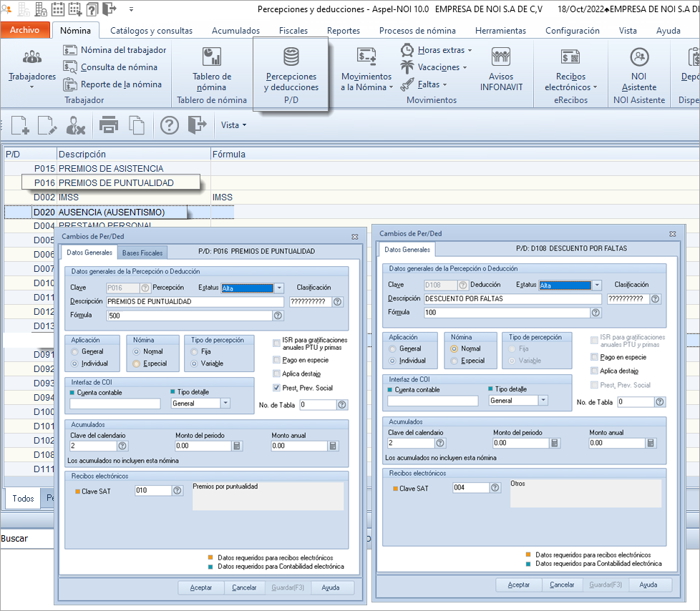Open calculator beside left Monto anual
This screenshot has height=611, width=700.
pos(333,446)
